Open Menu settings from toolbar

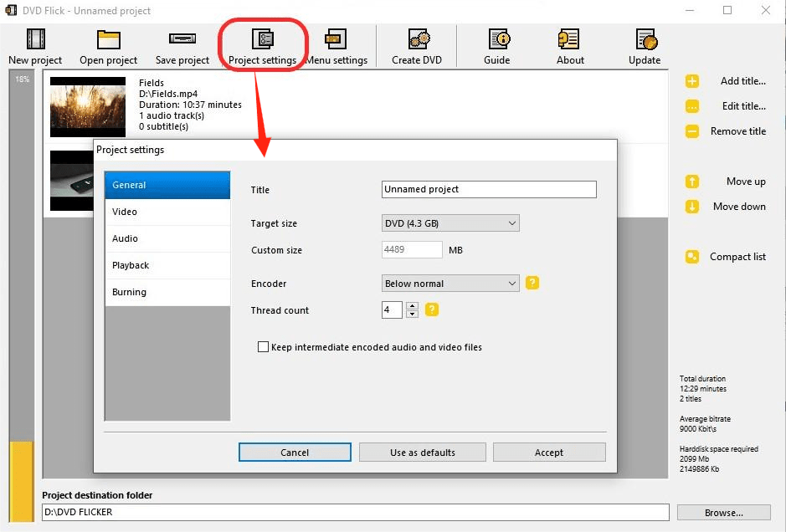[x=336, y=39]
